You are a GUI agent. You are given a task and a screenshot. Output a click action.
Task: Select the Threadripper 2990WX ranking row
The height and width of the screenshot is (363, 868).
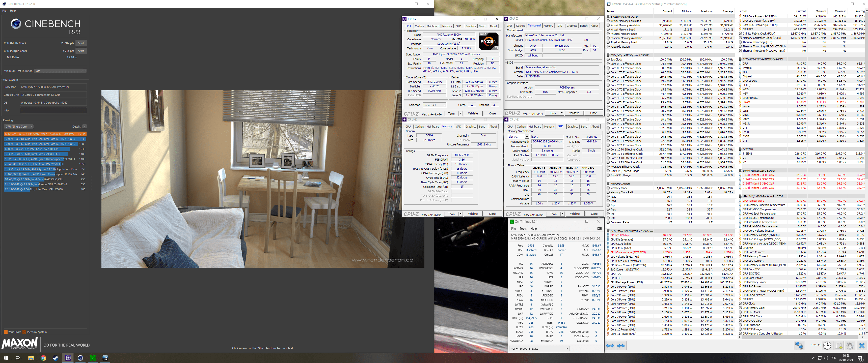45,159
